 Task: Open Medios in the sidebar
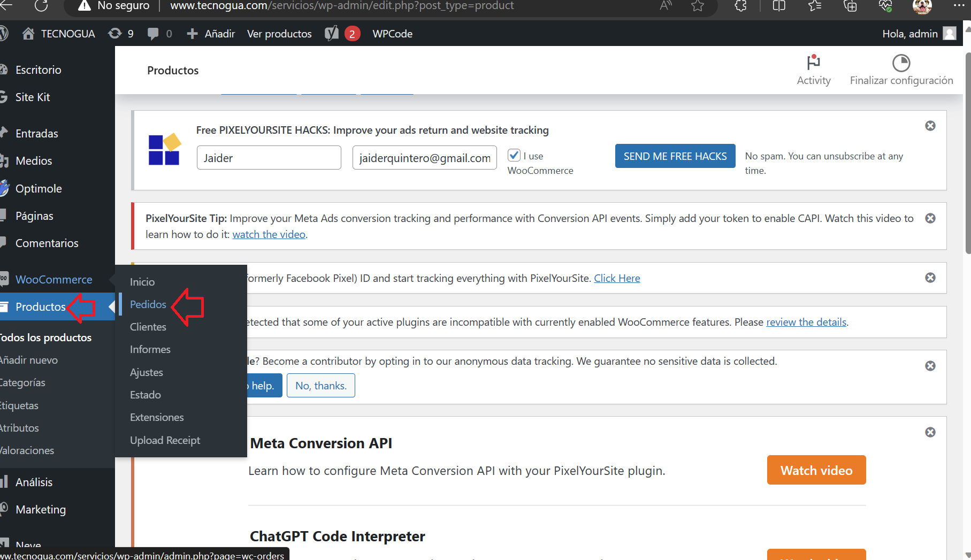click(x=34, y=161)
